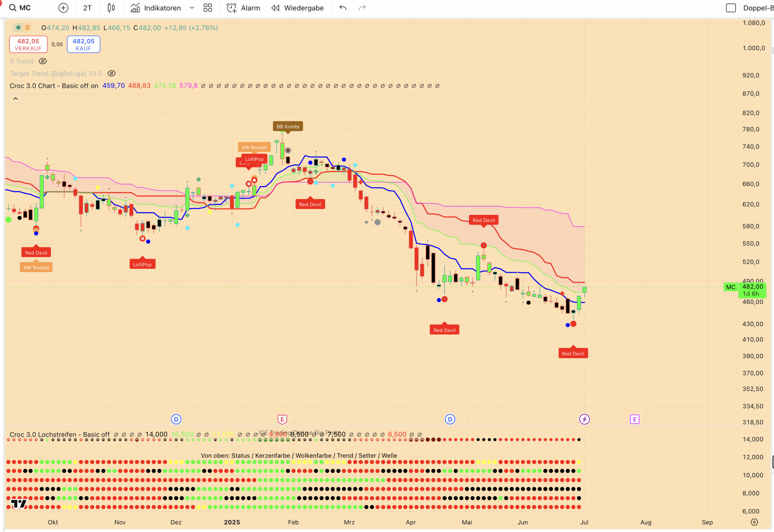The image size is (774, 532).
Task: Toggle visibility of X Trend indicator
Action: click(x=43, y=61)
